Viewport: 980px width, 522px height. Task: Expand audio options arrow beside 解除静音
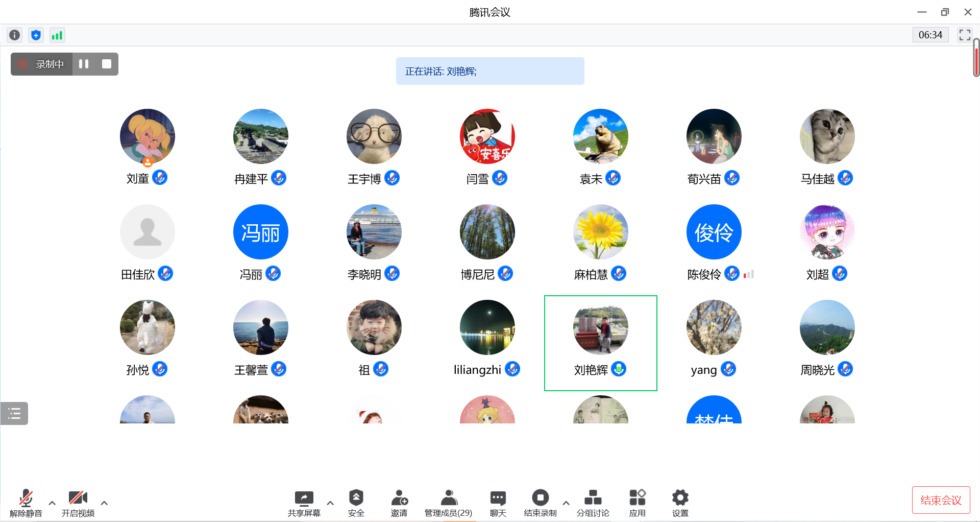[52, 503]
